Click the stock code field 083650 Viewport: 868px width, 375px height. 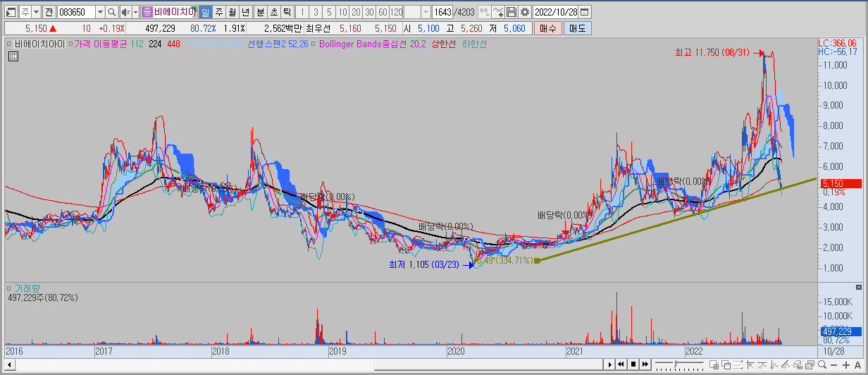pos(76,12)
